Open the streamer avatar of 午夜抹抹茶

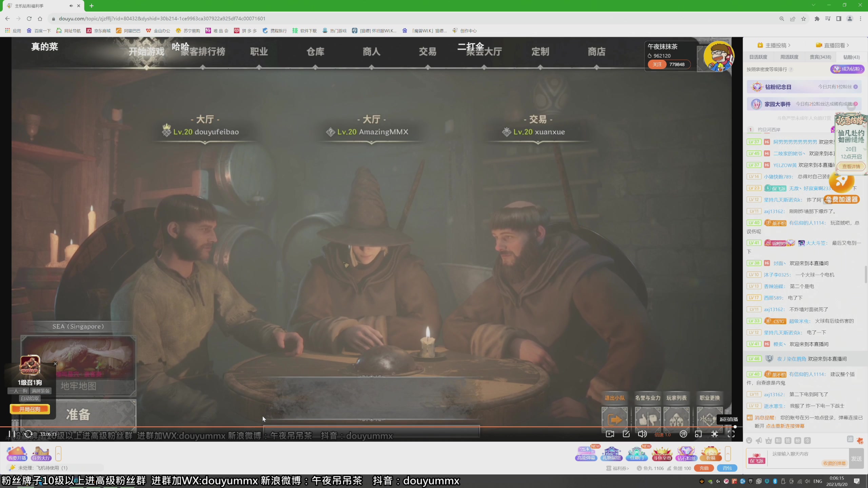click(719, 56)
